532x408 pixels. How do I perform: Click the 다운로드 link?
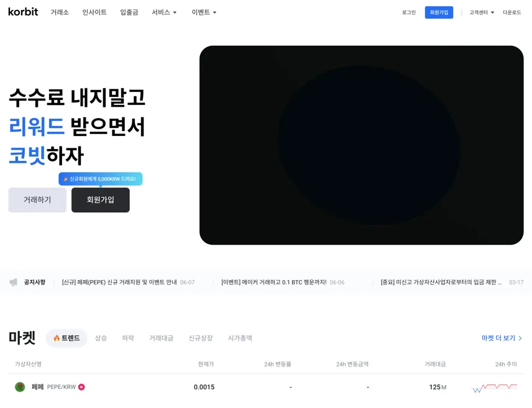coord(512,12)
